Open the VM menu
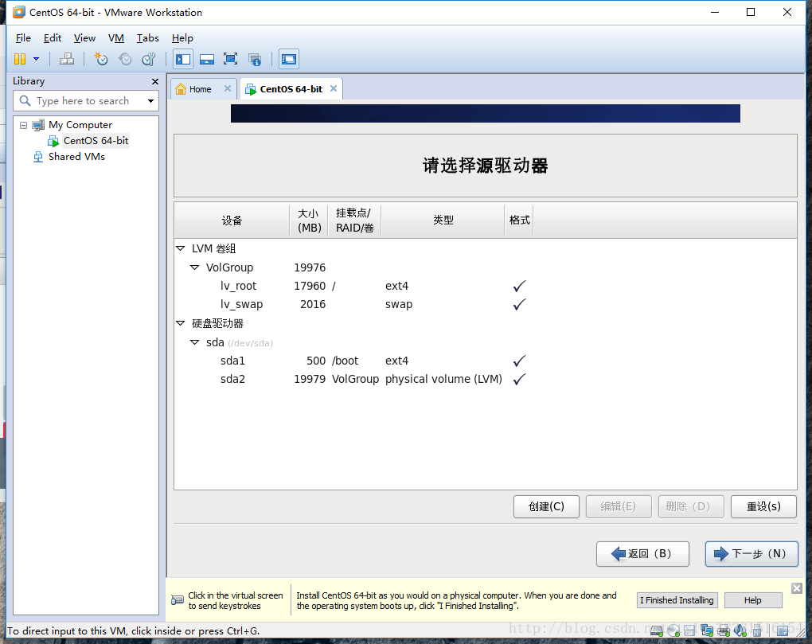Viewport: 812px width, 644px height. 116,37
